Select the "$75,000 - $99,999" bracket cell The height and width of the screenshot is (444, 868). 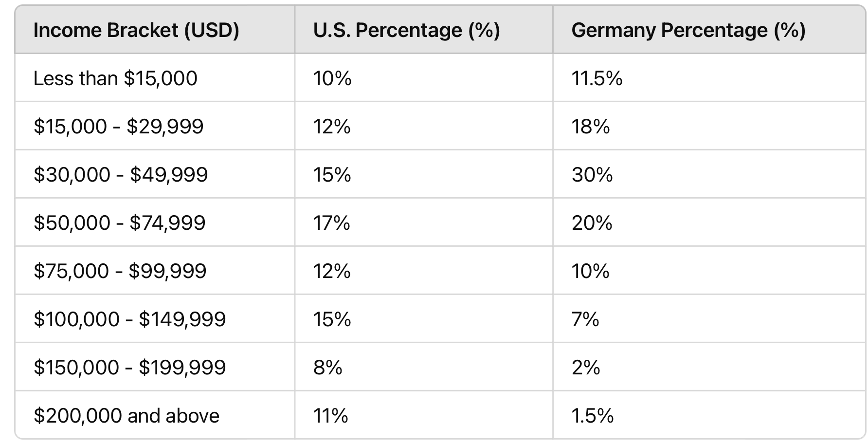point(120,271)
